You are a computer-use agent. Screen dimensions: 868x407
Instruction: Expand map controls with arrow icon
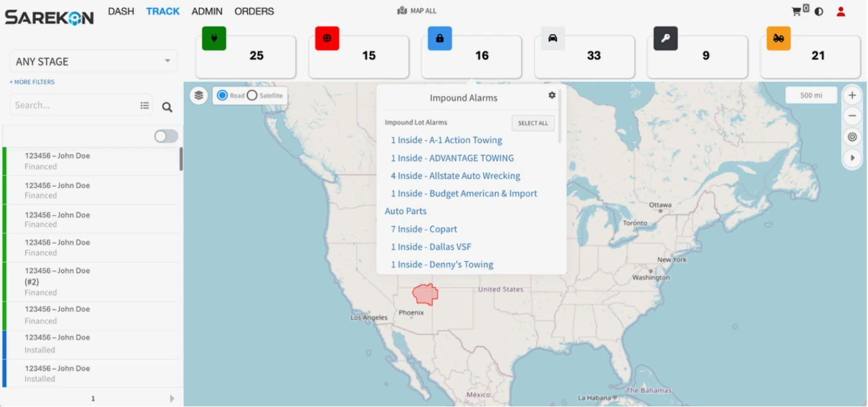click(x=852, y=157)
